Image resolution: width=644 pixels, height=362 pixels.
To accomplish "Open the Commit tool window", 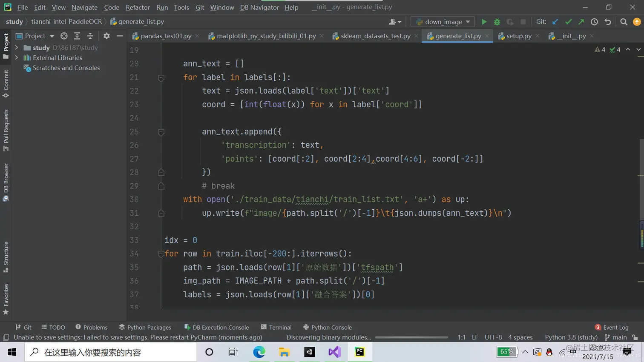I will click(x=6, y=84).
